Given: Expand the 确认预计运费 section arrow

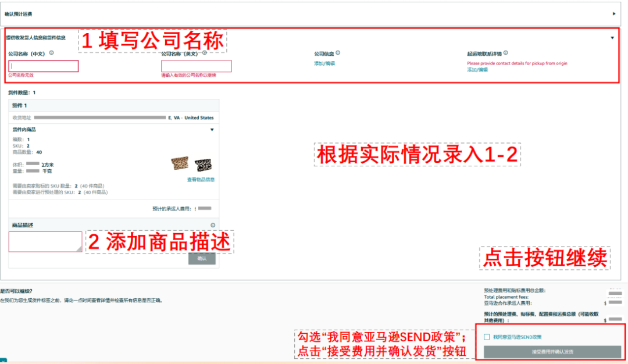Looking at the screenshot, I should (614, 13).
